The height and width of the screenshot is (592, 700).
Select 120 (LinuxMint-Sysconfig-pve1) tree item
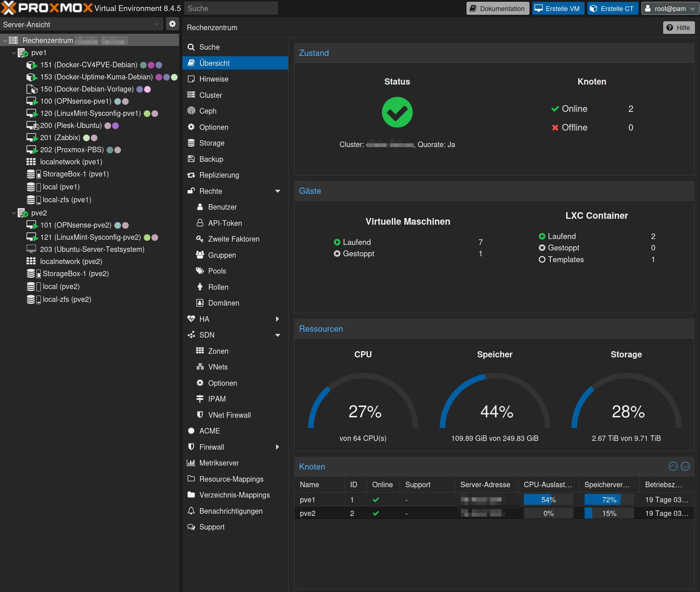point(90,114)
